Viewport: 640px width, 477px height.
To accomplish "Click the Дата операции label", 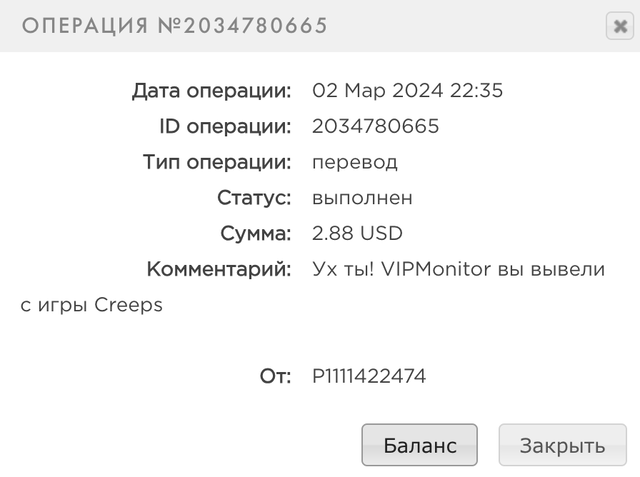I will (x=211, y=91).
